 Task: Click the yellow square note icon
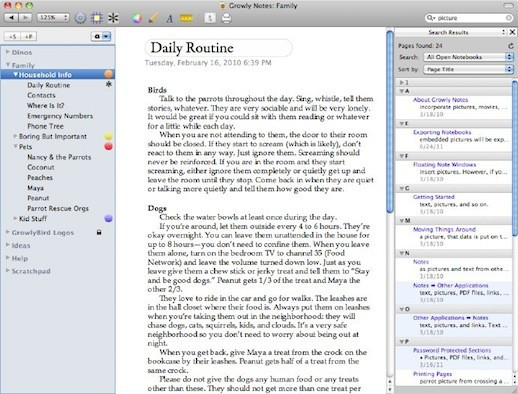coord(97,18)
